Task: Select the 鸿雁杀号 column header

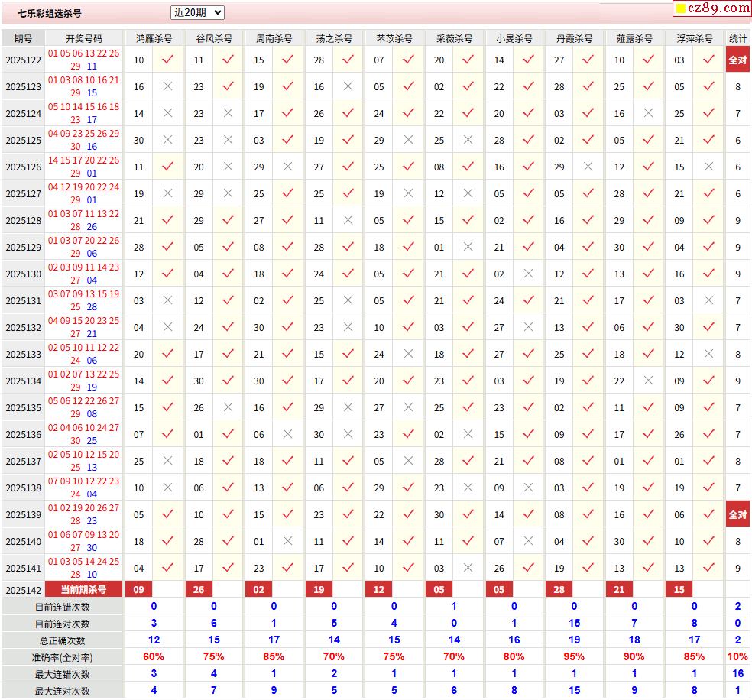Action: 154,38
